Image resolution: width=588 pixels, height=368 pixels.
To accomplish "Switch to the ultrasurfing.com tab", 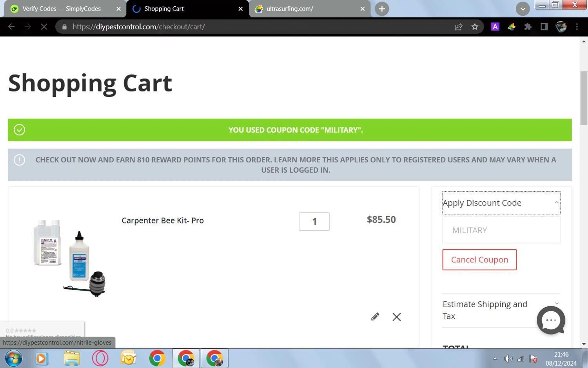I will tap(290, 9).
